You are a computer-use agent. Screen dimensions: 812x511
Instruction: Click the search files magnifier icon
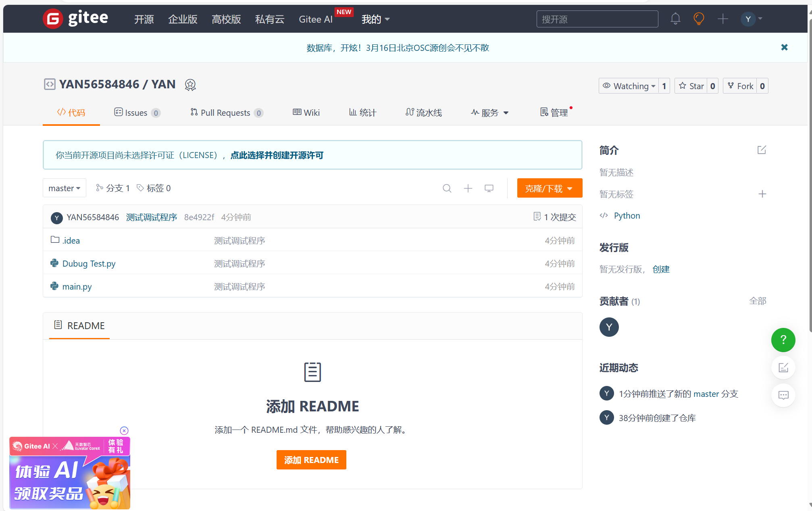coord(447,188)
